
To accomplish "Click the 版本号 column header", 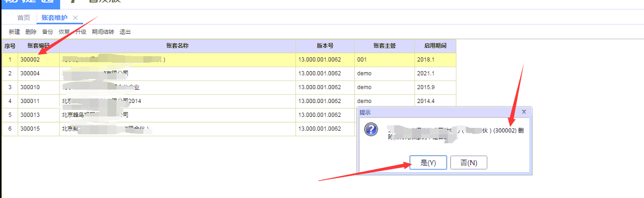I will click(x=325, y=46).
